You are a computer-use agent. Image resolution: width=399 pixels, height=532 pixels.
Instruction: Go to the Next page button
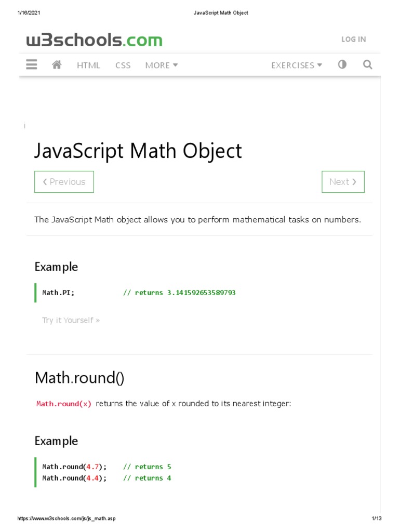coord(343,182)
